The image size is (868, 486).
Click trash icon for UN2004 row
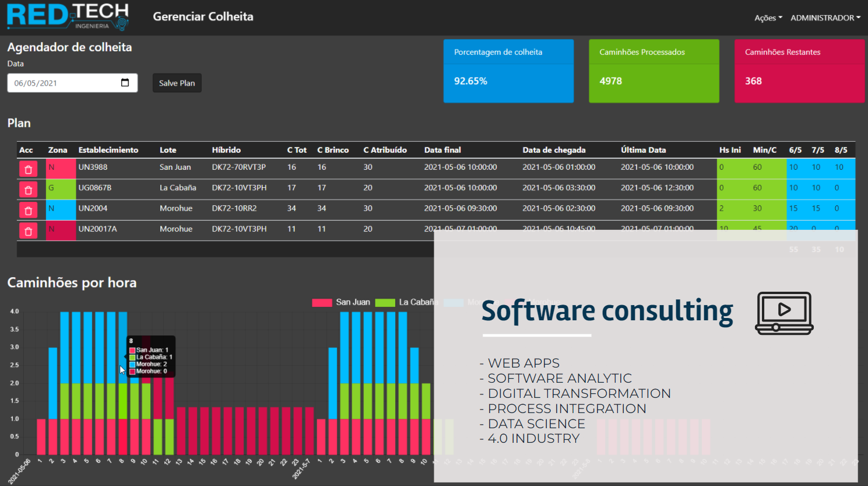[28, 210]
